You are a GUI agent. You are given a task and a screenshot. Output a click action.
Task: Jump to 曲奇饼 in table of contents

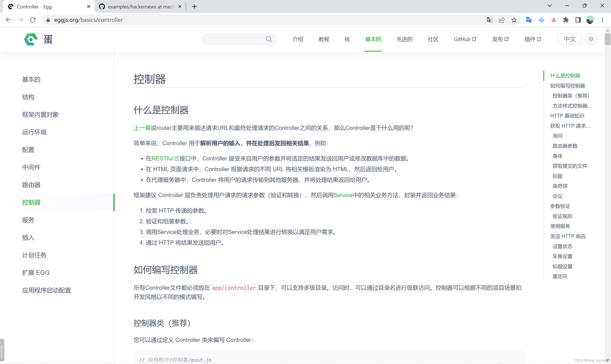coord(560,186)
